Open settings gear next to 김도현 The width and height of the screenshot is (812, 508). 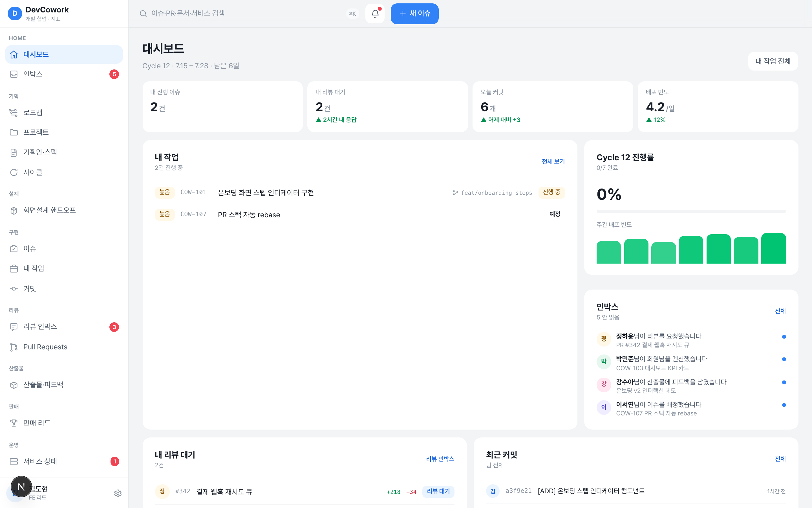[118, 493]
